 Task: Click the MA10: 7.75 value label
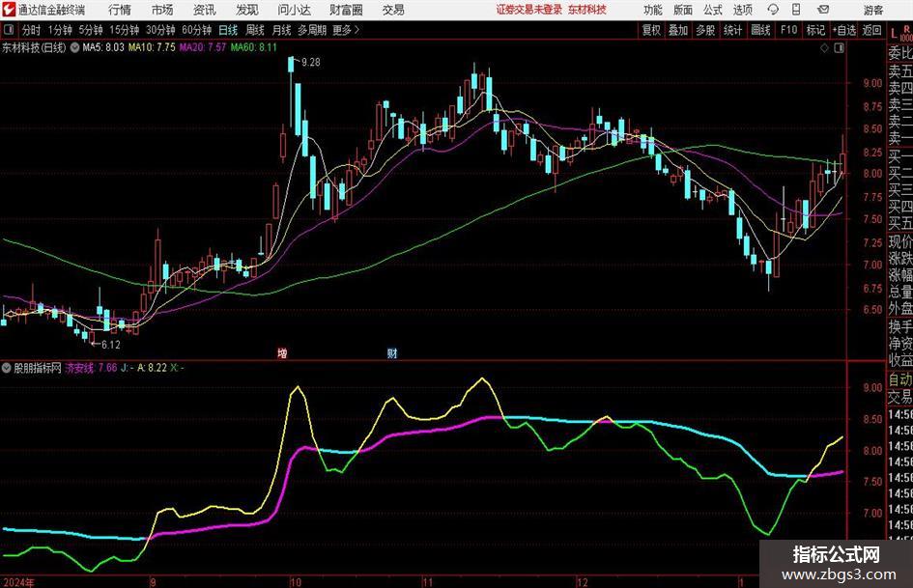(152, 47)
